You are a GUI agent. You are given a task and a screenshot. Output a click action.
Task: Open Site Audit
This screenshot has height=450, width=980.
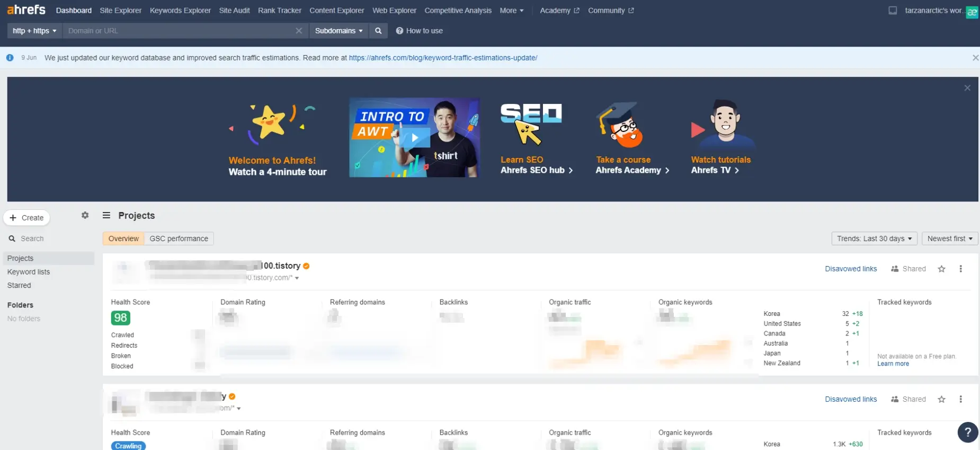[x=234, y=11]
